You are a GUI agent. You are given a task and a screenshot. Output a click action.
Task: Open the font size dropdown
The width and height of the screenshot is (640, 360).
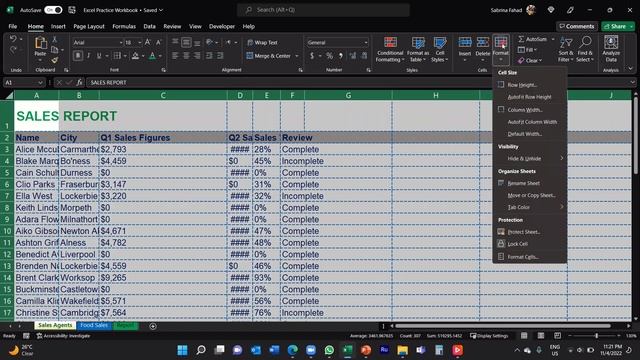tap(140, 42)
